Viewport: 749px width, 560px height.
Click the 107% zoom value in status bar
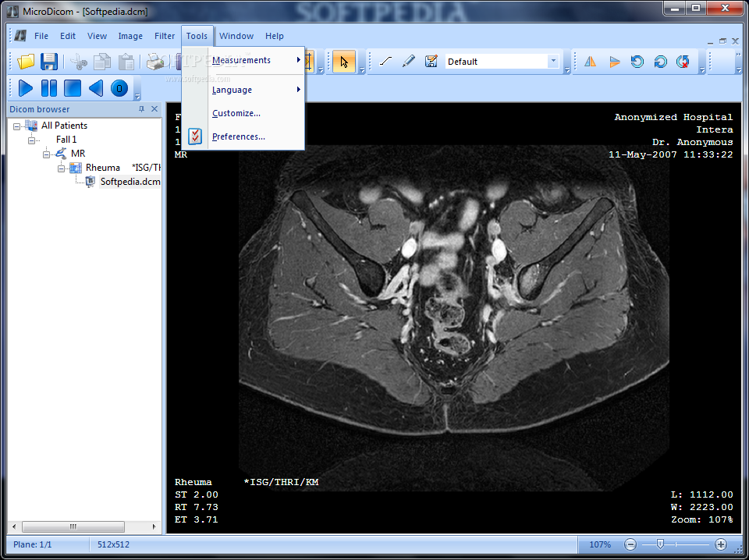600,544
